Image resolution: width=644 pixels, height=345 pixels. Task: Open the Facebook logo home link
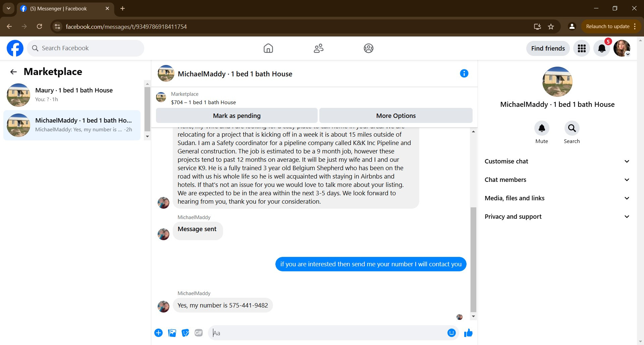point(15,48)
